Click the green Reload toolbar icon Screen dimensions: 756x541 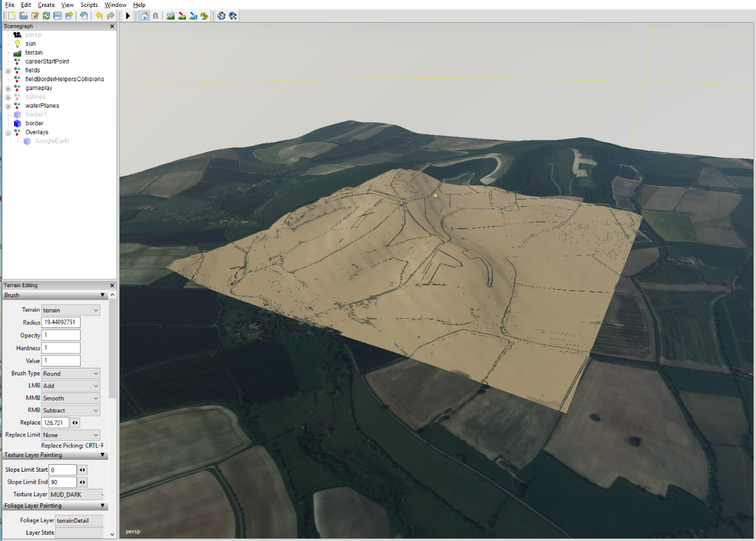[x=46, y=16]
